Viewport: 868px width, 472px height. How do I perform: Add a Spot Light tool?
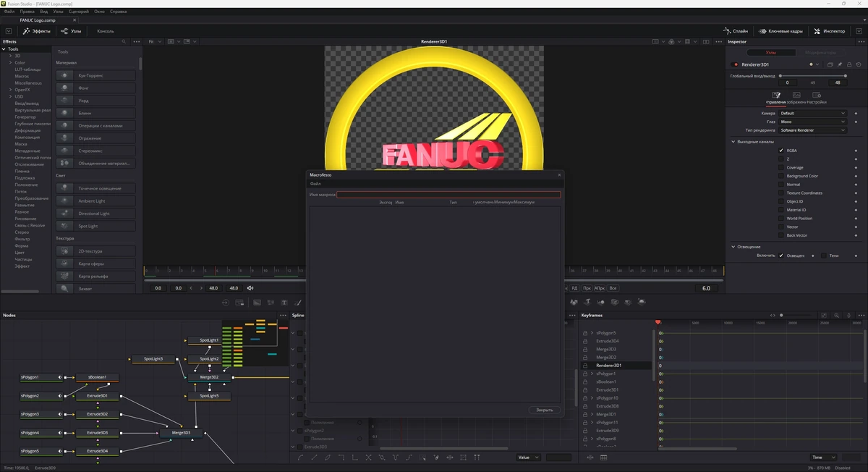click(x=96, y=226)
